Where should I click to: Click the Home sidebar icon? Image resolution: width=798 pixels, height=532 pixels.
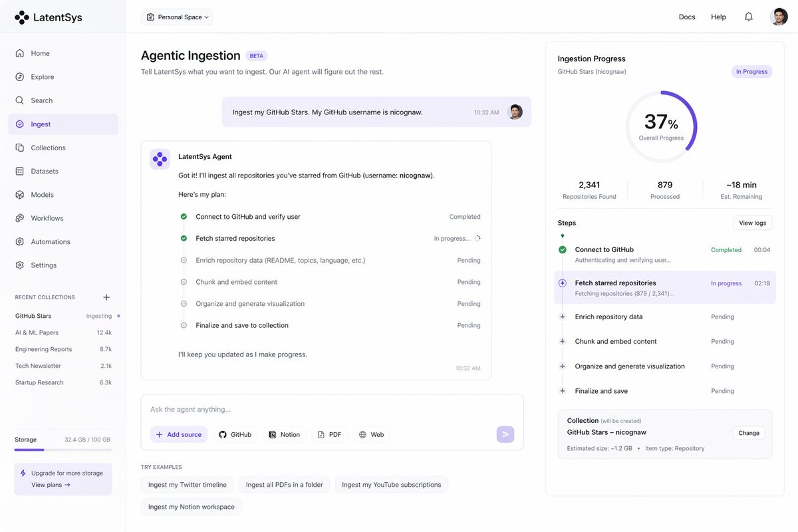pos(20,53)
